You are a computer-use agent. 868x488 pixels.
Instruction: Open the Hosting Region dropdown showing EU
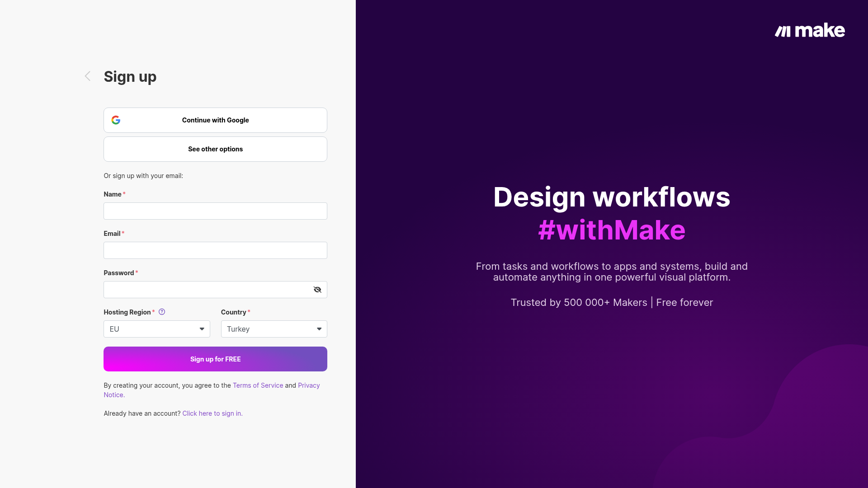click(157, 329)
